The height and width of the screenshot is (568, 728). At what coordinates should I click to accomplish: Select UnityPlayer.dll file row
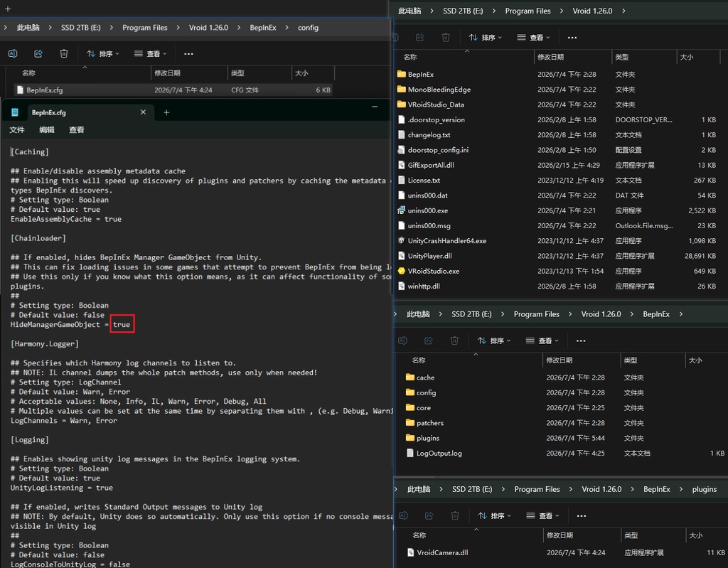click(x=559, y=256)
